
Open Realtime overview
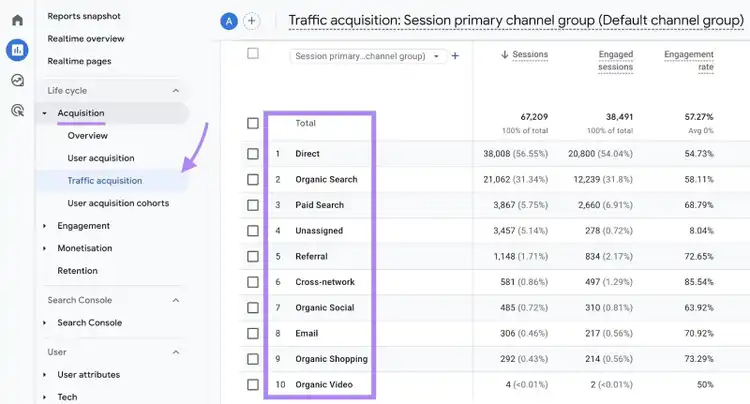tap(86, 39)
